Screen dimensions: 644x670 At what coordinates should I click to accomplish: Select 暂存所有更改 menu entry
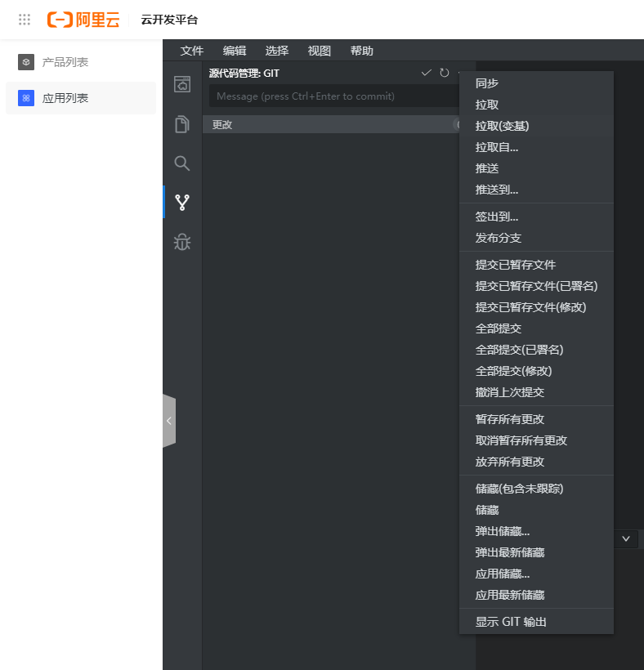coord(536,420)
